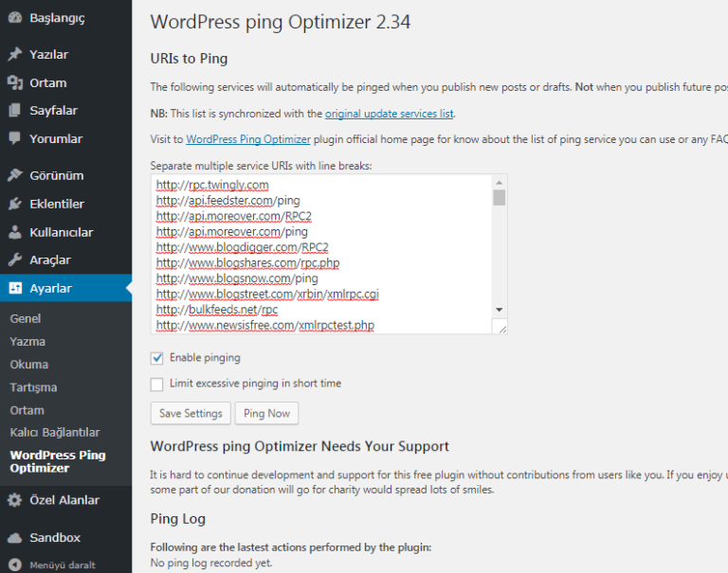Viewport: 728px width, 573px height.
Task: Select Tartışma under Ayarlar
Action: (33, 387)
